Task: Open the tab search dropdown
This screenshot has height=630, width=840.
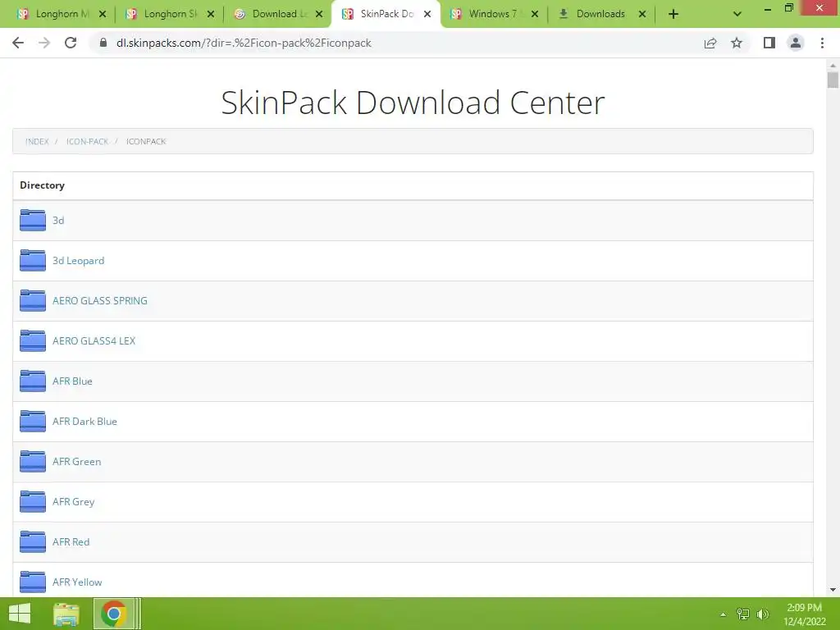Action: (x=737, y=14)
